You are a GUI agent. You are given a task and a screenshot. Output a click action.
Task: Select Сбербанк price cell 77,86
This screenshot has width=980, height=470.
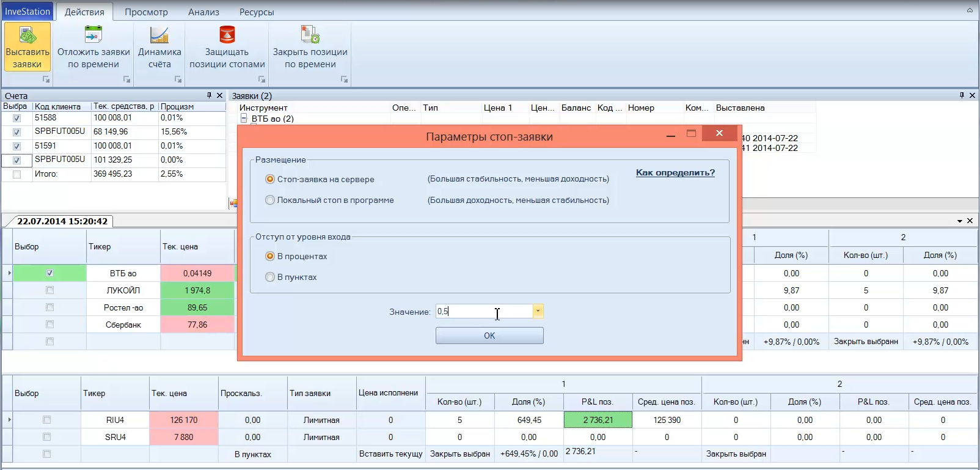(x=197, y=325)
